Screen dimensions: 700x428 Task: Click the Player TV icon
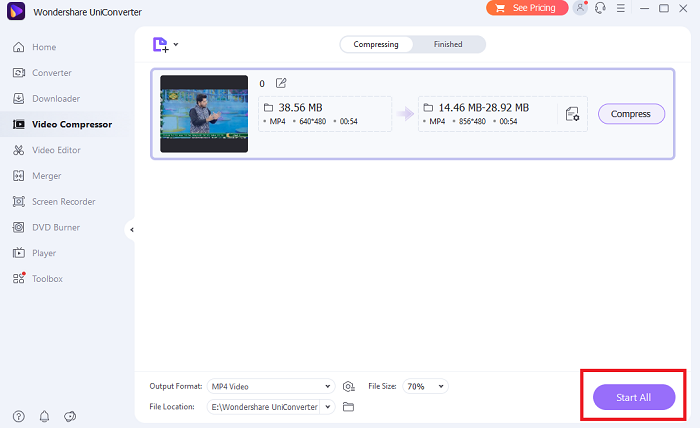click(x=18, y=253)
